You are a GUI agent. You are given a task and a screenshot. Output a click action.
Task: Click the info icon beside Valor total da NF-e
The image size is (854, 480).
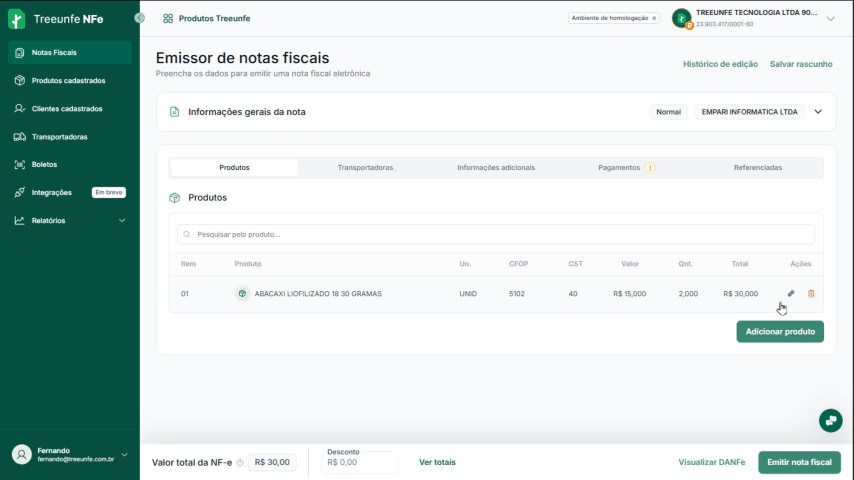[240, 463]
